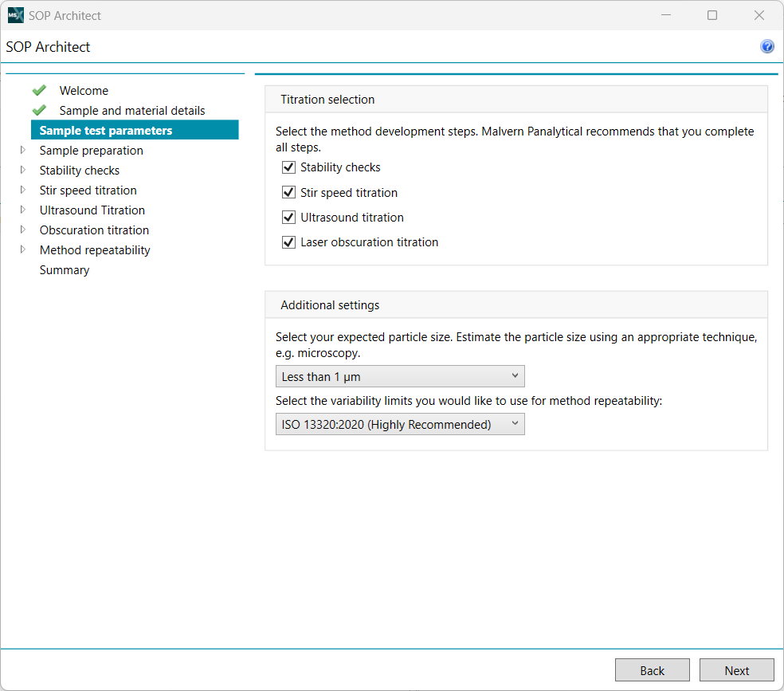The image size is (784, 691).
Task: Select Summary in the navigation list
Action: [65, 270]
